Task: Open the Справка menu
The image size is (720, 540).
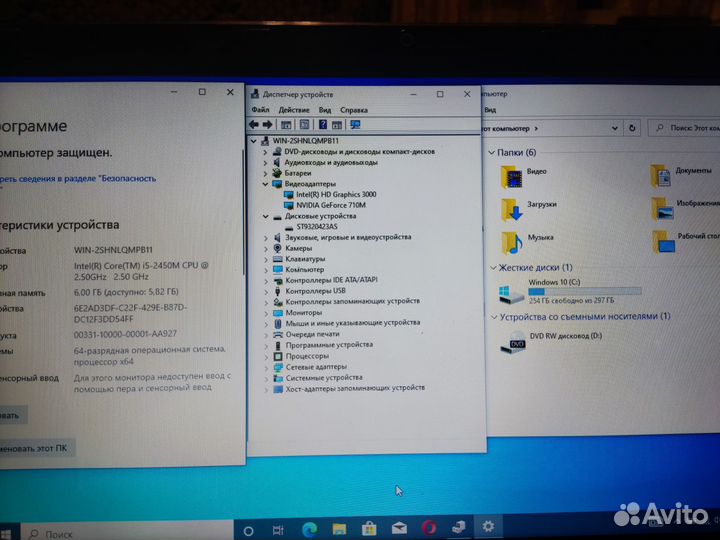Action: (354, 110)
